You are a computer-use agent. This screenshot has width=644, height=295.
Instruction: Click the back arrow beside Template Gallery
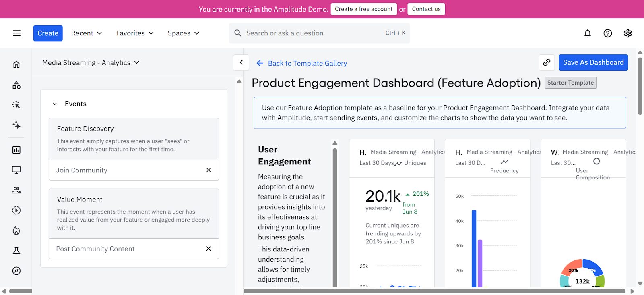[x=260, y=63]
